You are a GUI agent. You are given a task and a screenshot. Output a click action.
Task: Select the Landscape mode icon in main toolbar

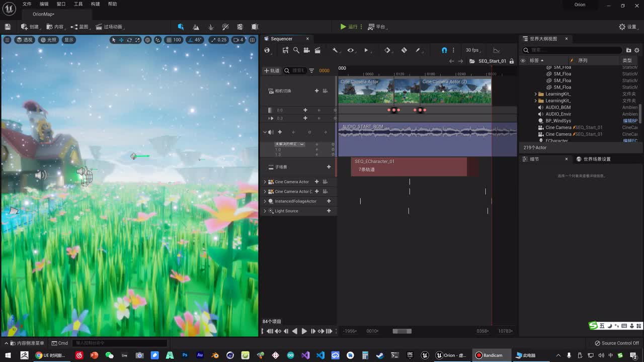[x=196, y=27]
